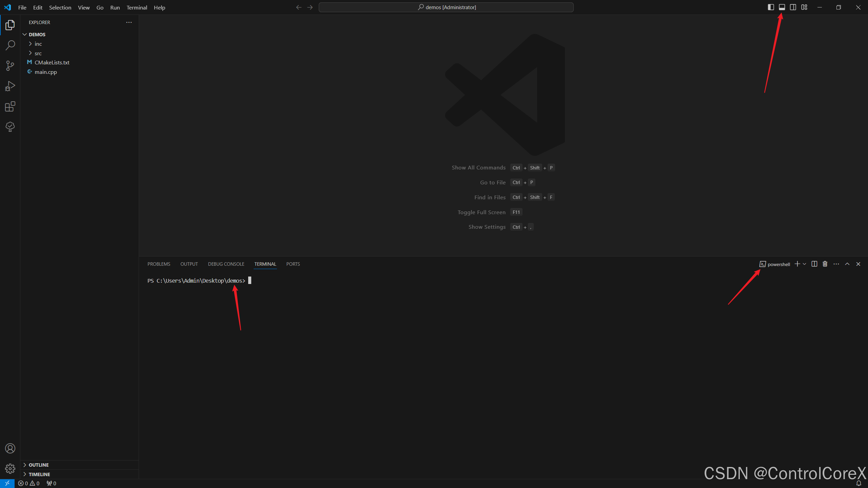Open the Manage settings gear
The image size is (868, 488).
click(10, 468)
